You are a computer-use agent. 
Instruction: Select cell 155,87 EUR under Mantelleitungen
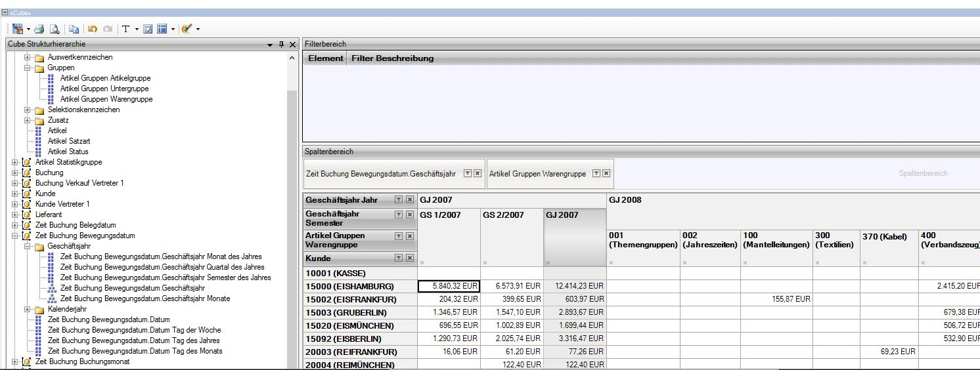tap(776, 299)
